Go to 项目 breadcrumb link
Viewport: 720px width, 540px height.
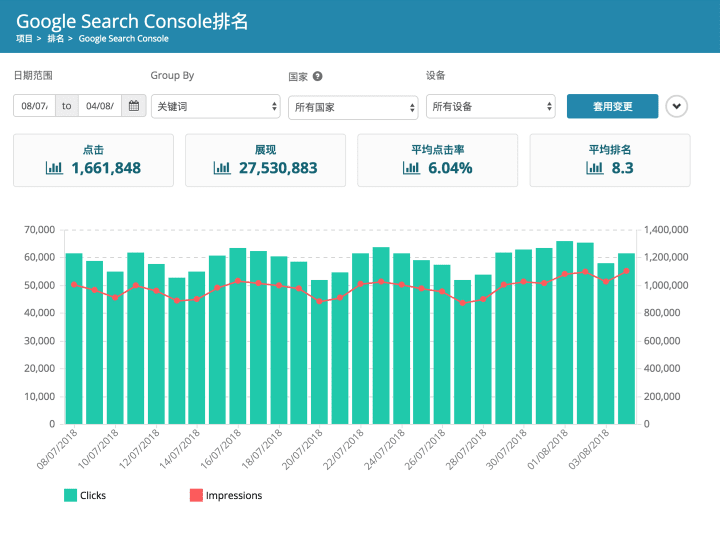pos(24,39)
